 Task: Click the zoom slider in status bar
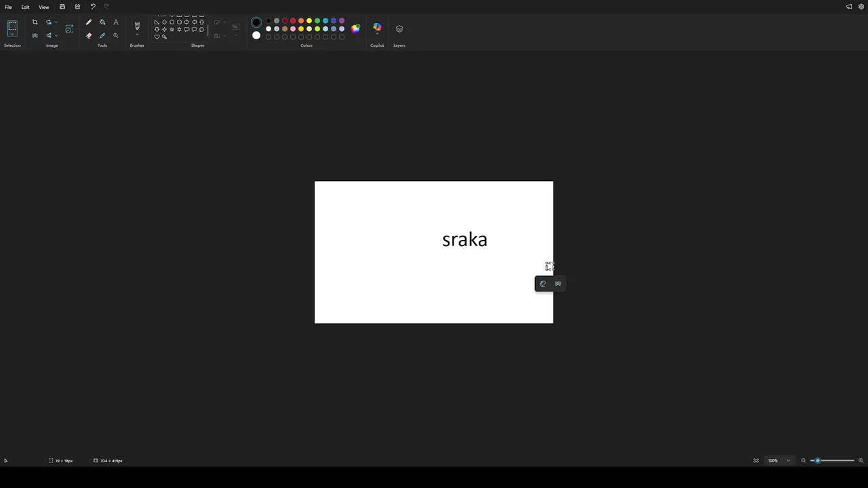coord(832,461)
